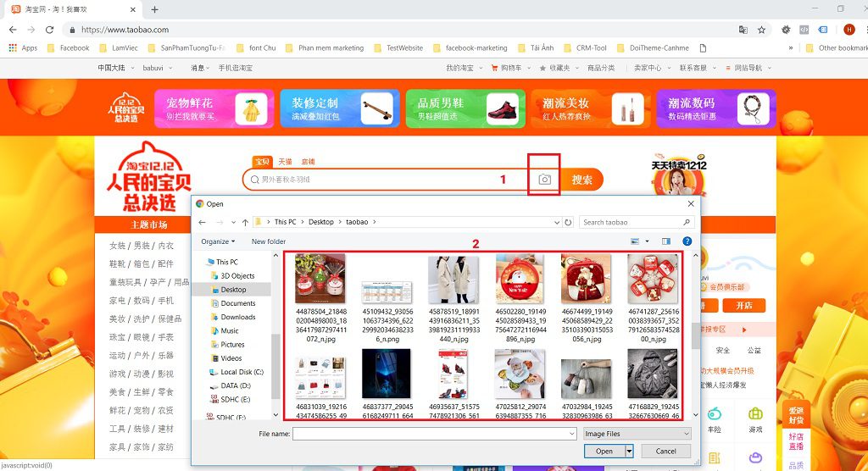This screenshot has height=471, width=868.
Task: Go up one folder level in dialog
Action: 245,223
